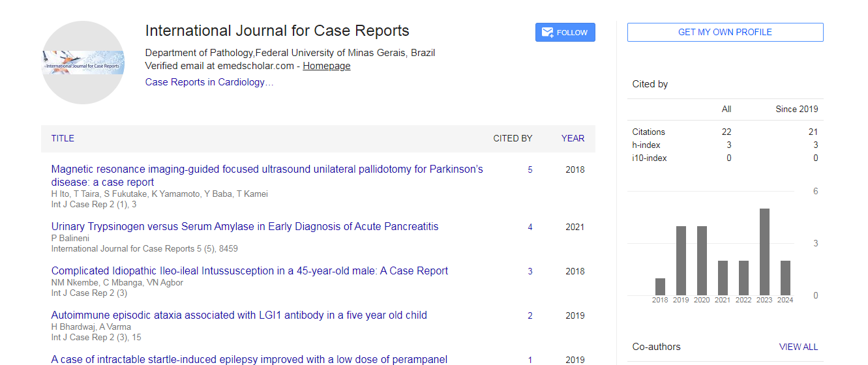View 4 citations of the Trypsinogen article
The image size is (868, 365).
click(530, 227)
